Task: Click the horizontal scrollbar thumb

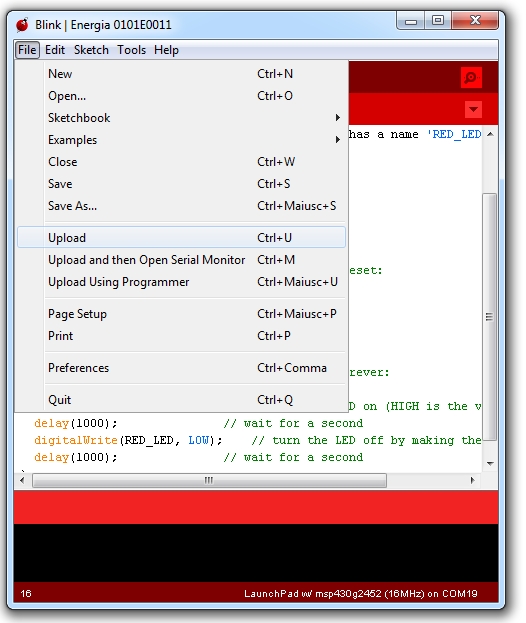Action: [209, 480]
